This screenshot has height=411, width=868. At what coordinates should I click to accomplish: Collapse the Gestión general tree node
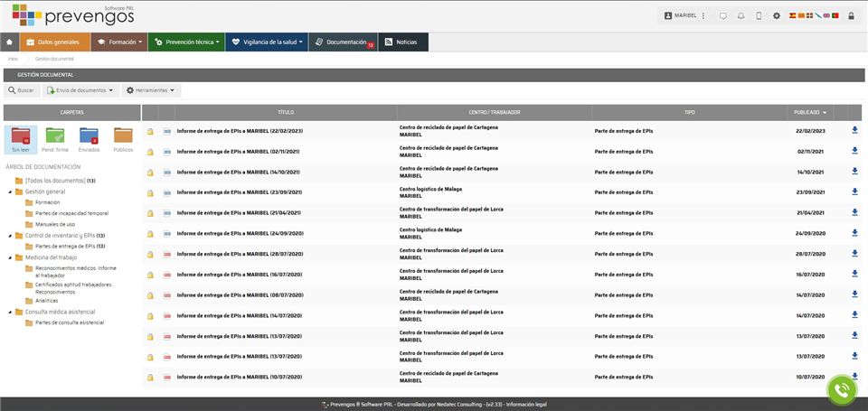click(9, 191)
